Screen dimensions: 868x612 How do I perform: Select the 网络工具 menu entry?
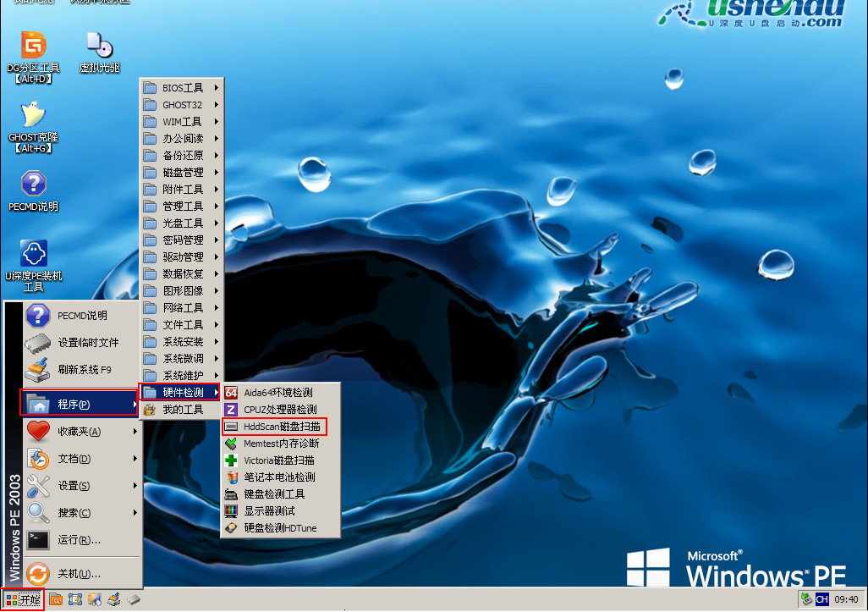182,308
